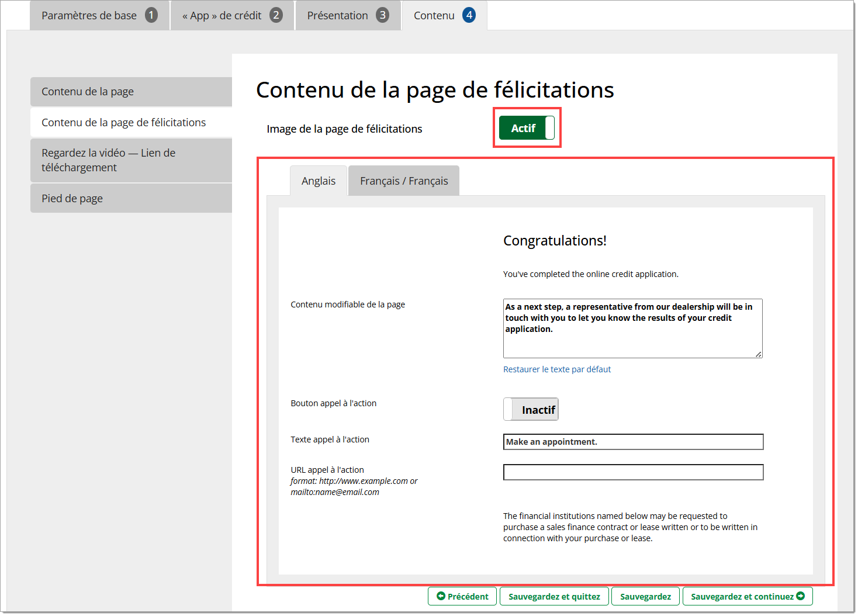This screenshot has width=858, height=616.
Task: Click the right arrow icon on Sauvegardez et continuez
Action: pos(801,596)
